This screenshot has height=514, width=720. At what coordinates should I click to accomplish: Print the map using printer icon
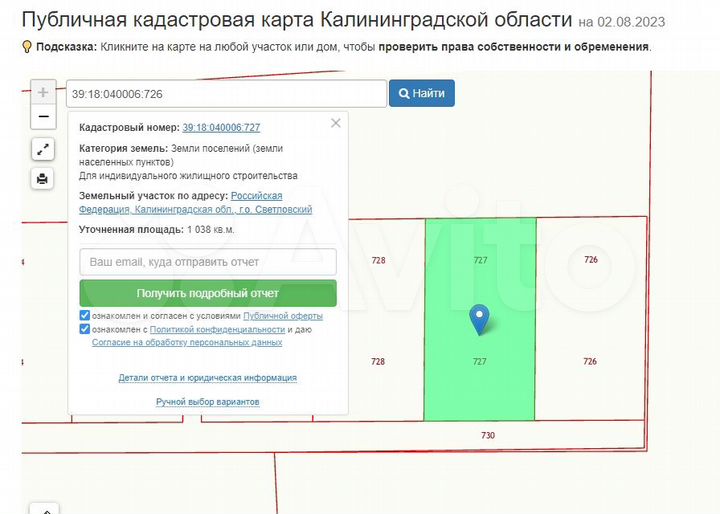point(43,178)
